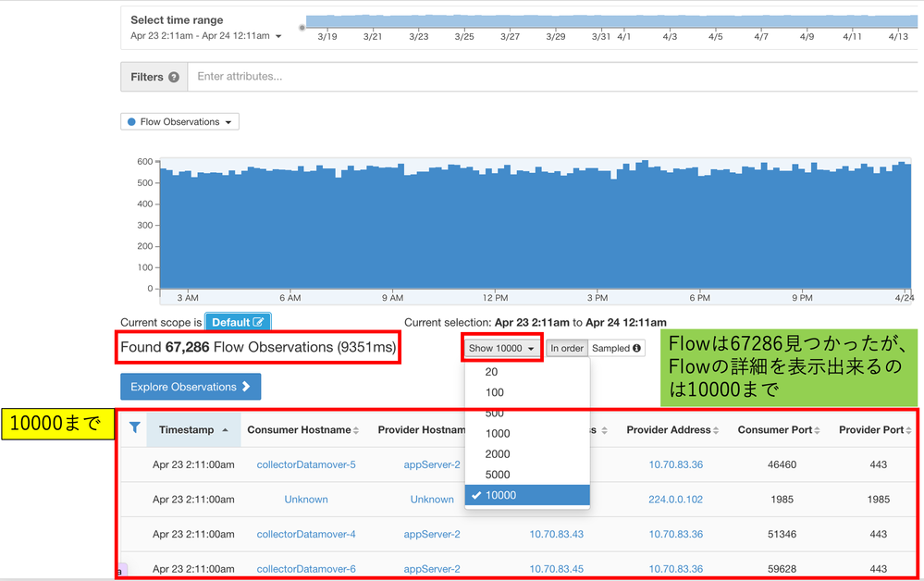924x581 pixels.
Task: Open the collectorDatamover-5 hostname link
Action: 306,464
